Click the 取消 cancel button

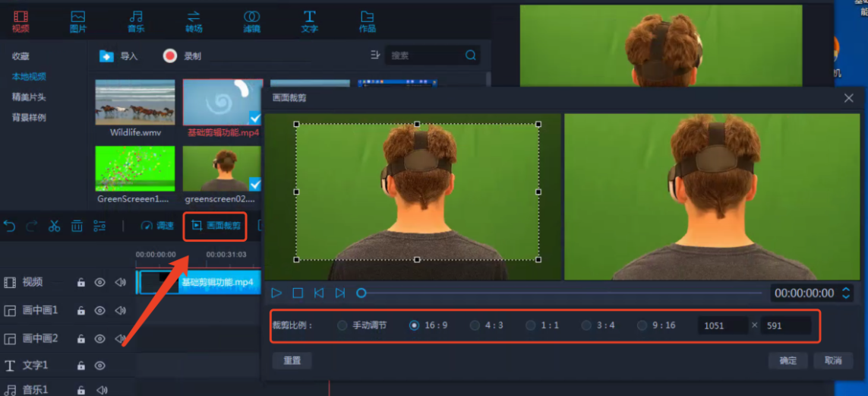tap(833, 360)
